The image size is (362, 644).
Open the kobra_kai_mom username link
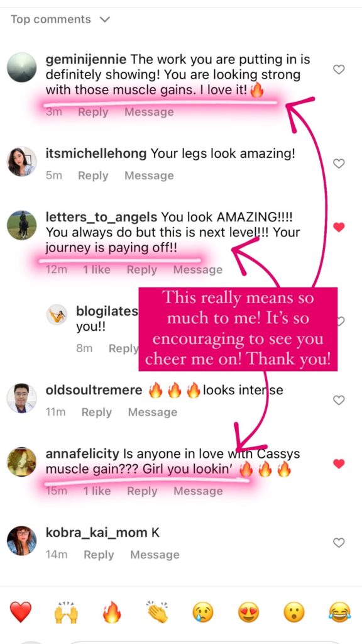pyautogui.click(x=96, y=533)
